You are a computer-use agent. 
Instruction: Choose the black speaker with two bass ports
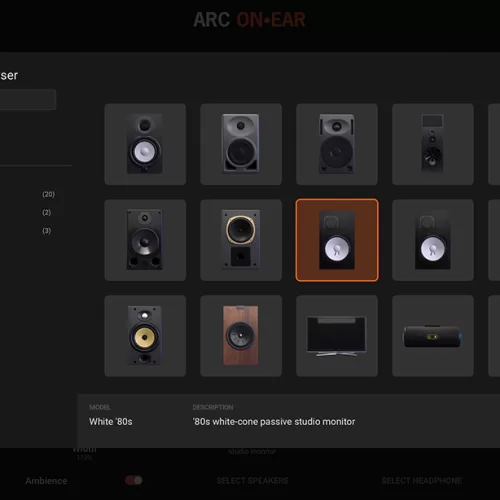145,240
